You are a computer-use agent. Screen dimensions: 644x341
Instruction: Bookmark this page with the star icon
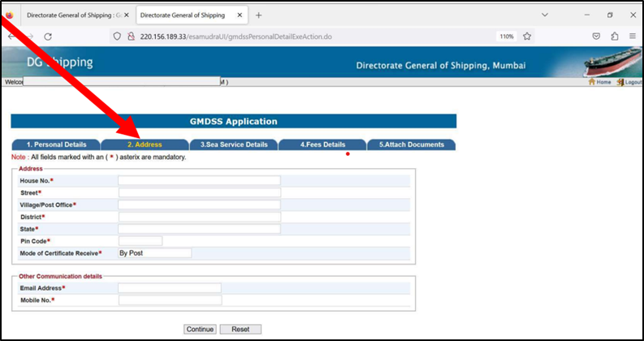pyautogui.click(x=527, y=37)
